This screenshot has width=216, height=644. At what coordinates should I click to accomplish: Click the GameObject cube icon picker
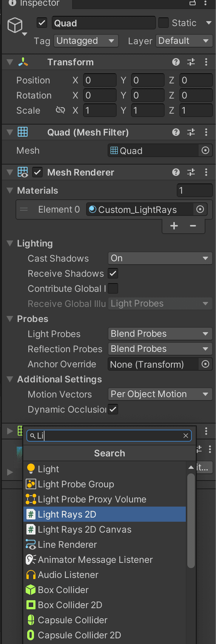[16, 26]
